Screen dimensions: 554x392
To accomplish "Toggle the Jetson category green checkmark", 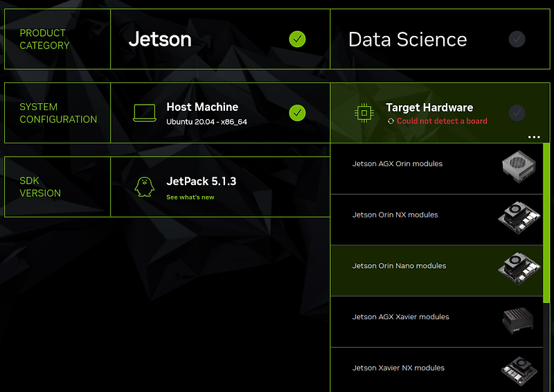I will point(297,39).
